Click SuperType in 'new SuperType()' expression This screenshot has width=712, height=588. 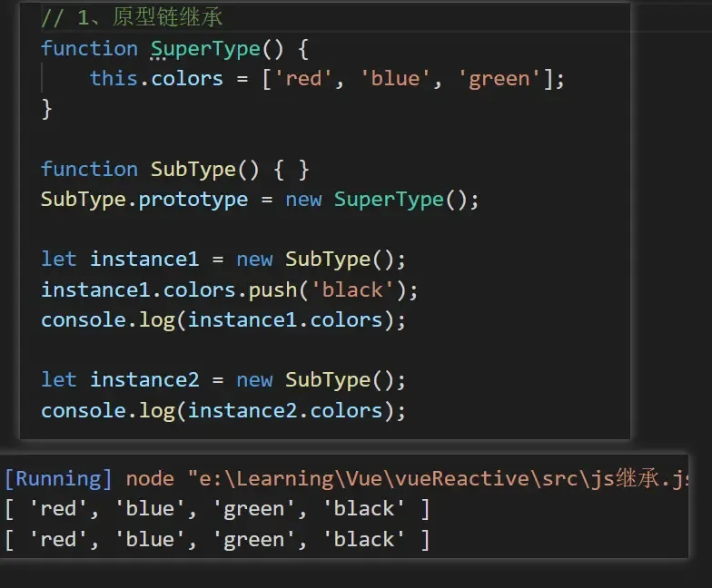389,199
